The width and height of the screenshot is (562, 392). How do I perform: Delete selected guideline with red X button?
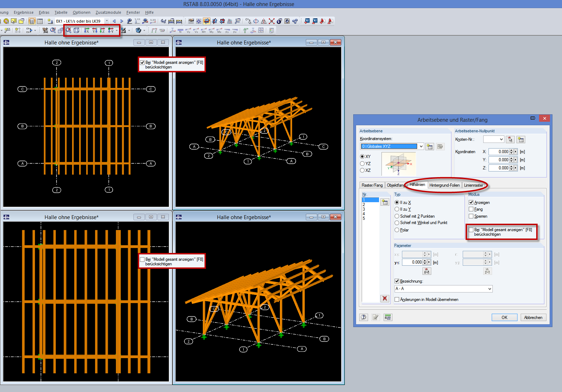(385, 298)
